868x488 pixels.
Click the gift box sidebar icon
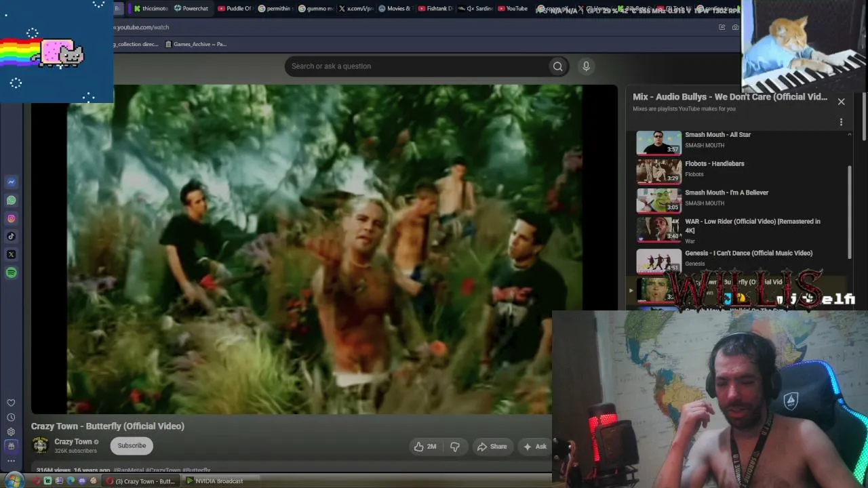[x=11, y=446]
